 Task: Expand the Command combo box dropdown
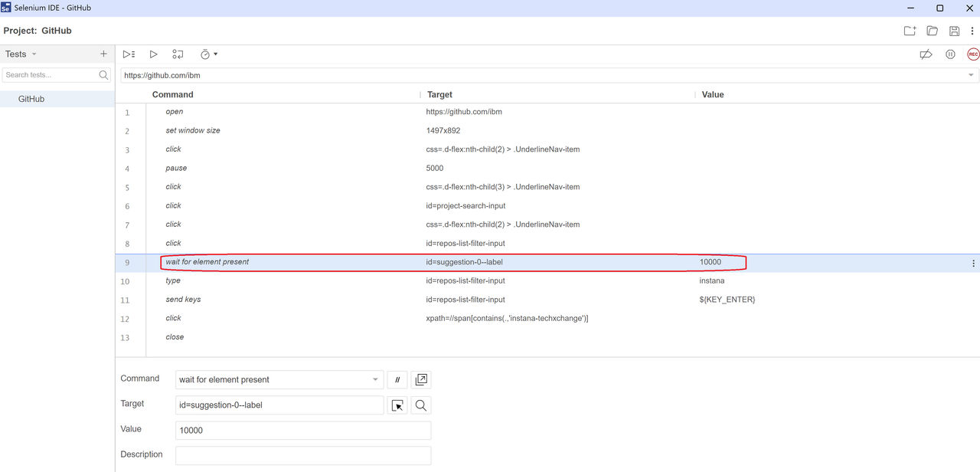coord(375,380)
